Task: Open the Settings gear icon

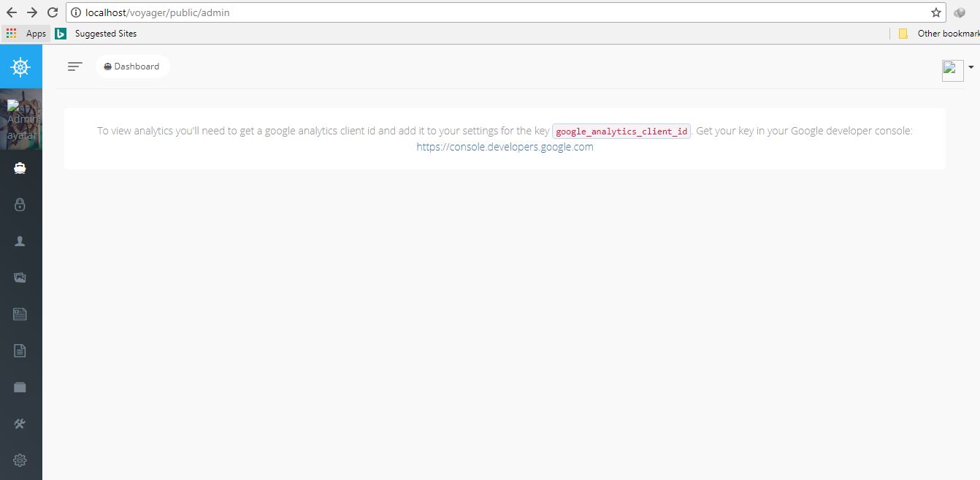Action: point(20,460)
